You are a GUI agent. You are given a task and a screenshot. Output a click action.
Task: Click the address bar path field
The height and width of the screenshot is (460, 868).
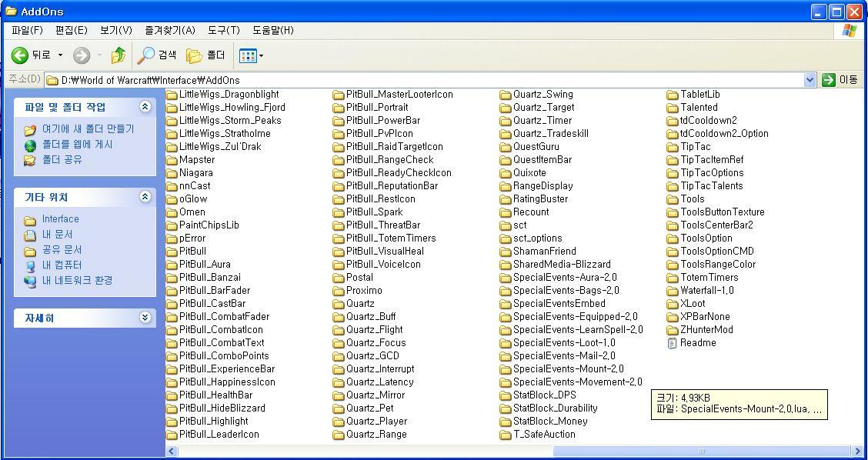[423, 80]
